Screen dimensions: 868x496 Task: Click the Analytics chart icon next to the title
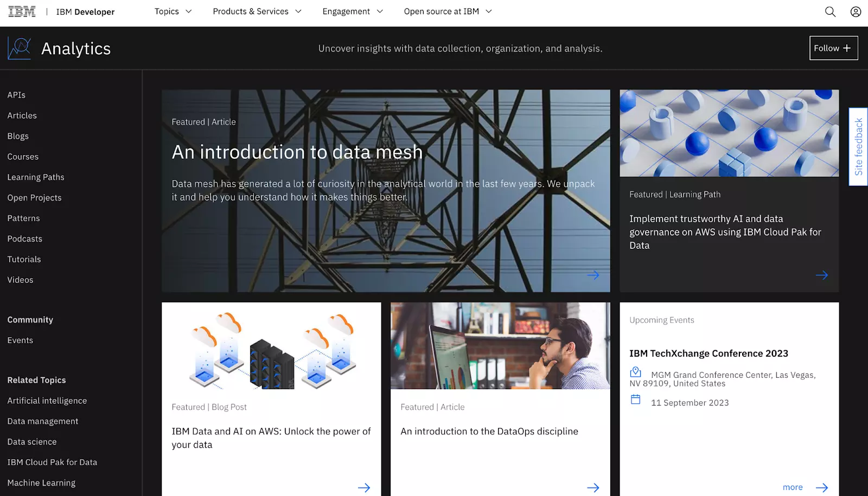pyautogui.click(x=19, y=48)
